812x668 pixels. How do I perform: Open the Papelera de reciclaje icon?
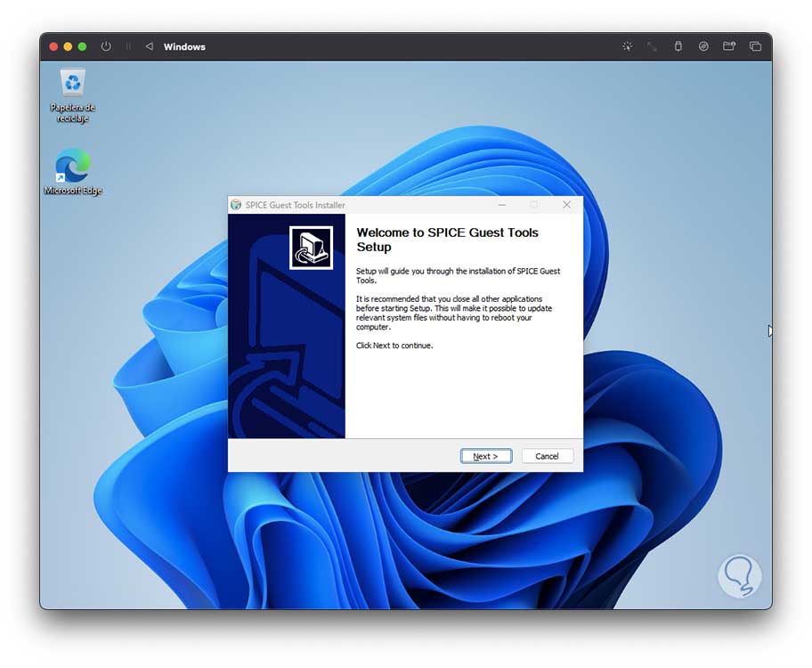[x=72, y=96]
